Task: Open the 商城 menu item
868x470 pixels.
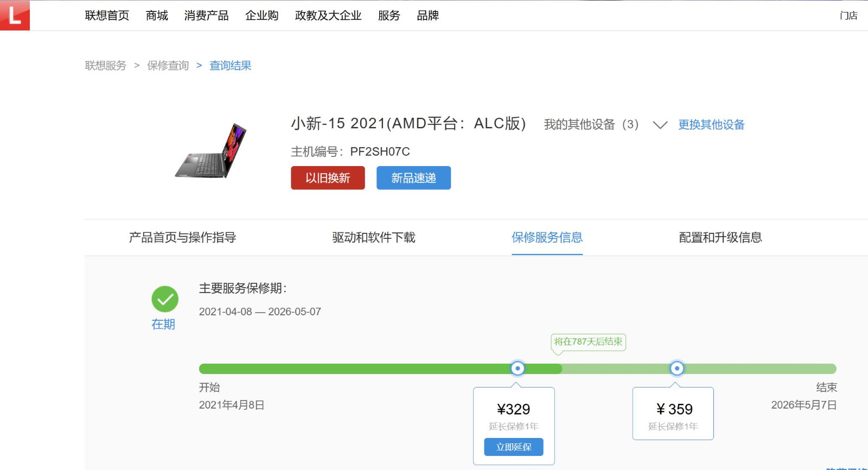Action: tap(157, 16)
